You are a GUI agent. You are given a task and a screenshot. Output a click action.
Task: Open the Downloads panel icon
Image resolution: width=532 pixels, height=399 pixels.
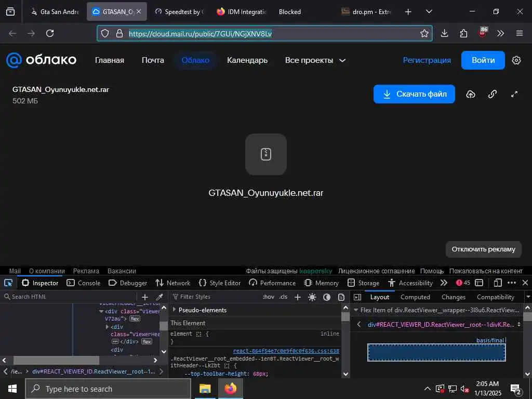pyautogui.click(x=445, y=33)
